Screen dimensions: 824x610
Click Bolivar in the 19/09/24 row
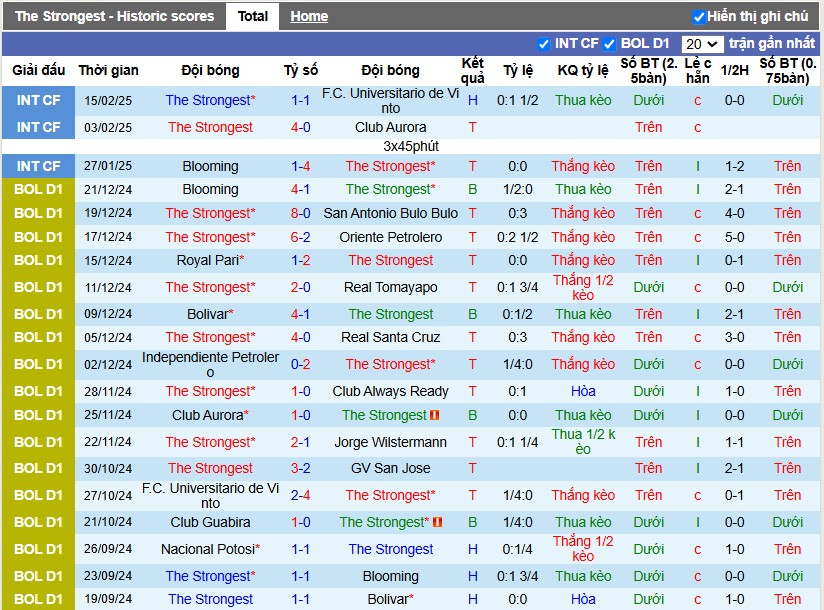click(390, 599)
